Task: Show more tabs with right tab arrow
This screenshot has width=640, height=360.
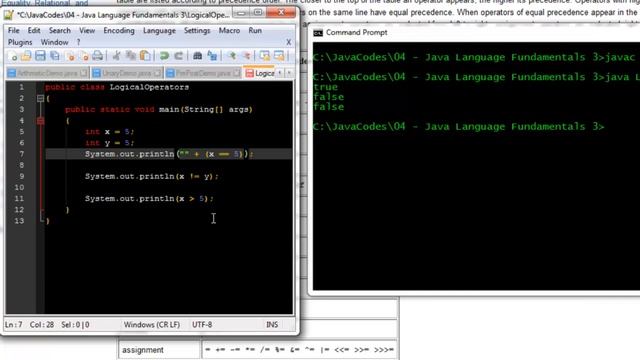Action: click(x=289, y=73)
